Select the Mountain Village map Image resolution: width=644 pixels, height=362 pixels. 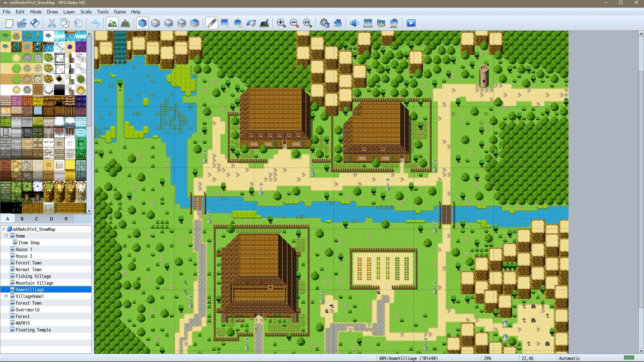[x=34, y=283]
